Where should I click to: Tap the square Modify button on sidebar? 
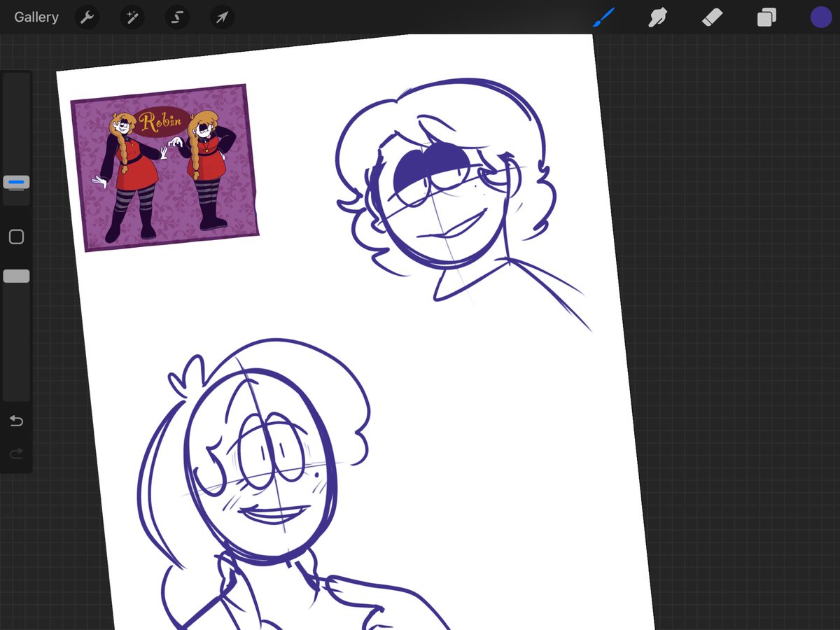point(16,237)
